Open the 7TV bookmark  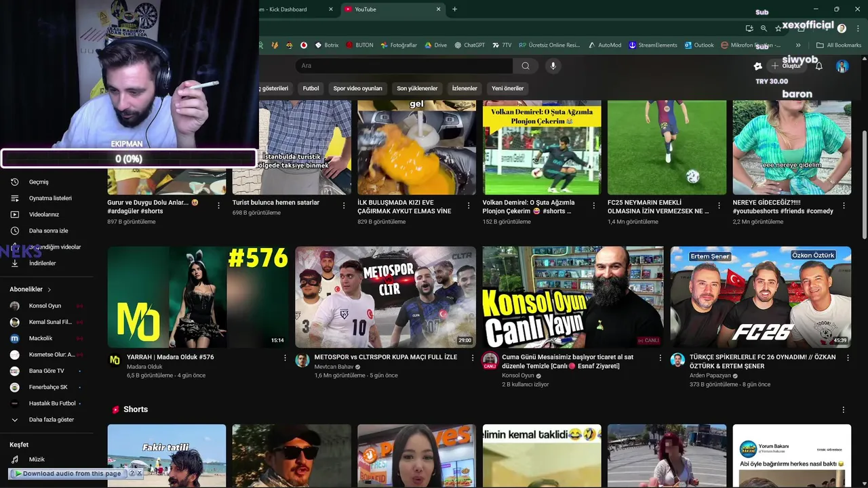502,45
